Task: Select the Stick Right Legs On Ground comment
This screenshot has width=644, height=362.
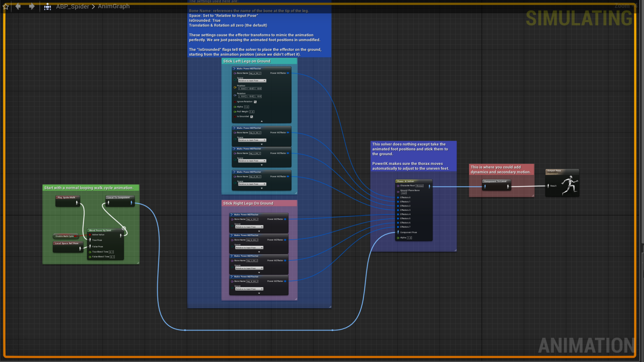Action: point(248,203)
